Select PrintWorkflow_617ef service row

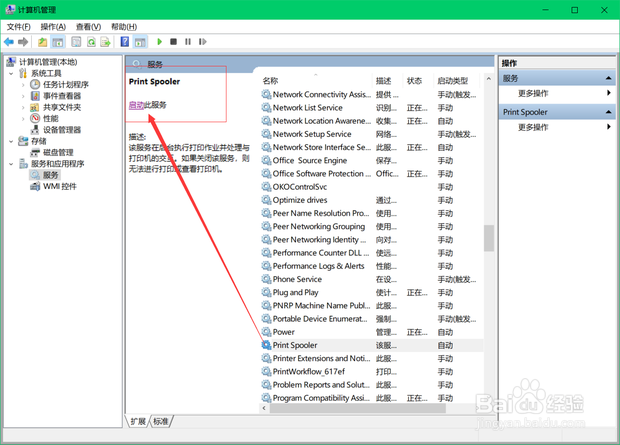click(371, 371)
